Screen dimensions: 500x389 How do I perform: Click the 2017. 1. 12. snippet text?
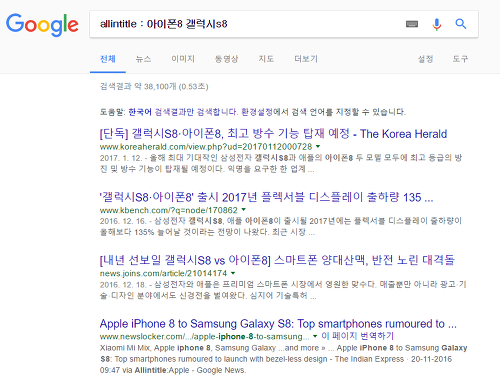point(281,163)
